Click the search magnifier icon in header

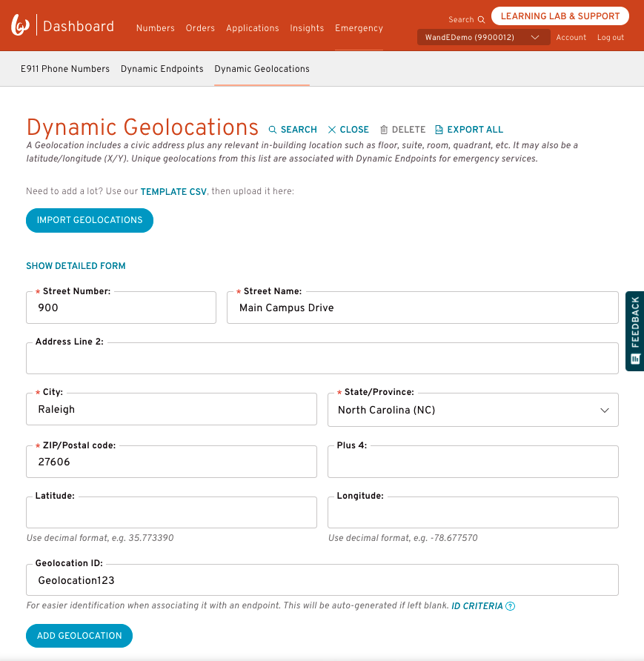[481, 20]
